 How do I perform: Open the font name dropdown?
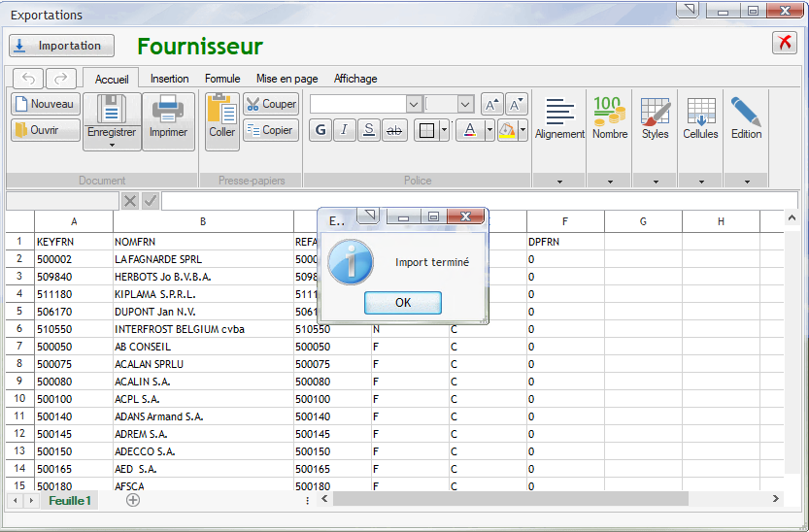(414, 104)
